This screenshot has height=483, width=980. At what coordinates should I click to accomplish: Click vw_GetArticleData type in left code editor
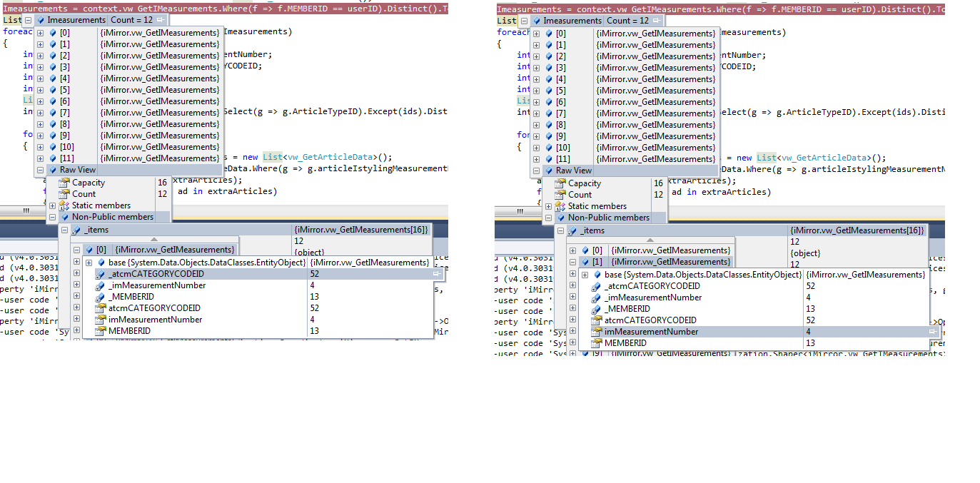[x=331, y=158]
